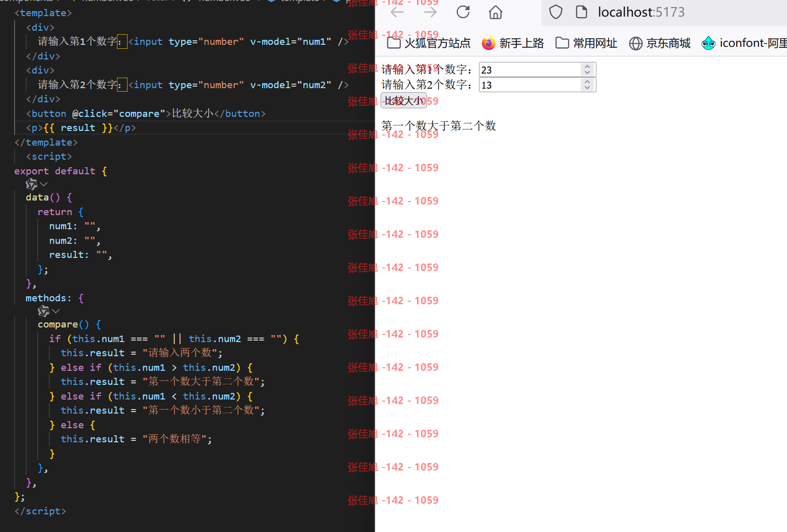The image size is (787, 532).
Task: Click the 比较大小 button
Action: point(404,100)
